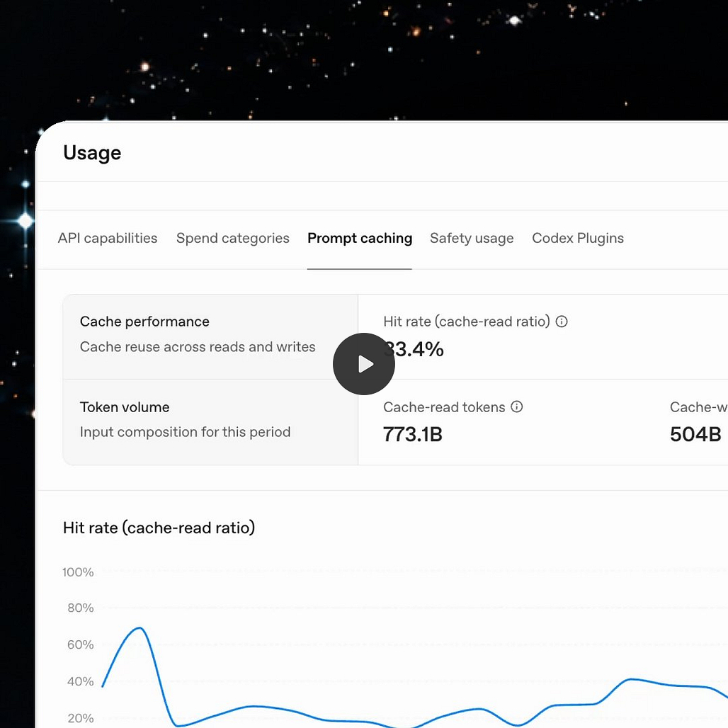Click the 100% axis label on chart
Image resolution: width=728 pixels, height=728 pixels.
pyautogui.click(x=78, y=572)
